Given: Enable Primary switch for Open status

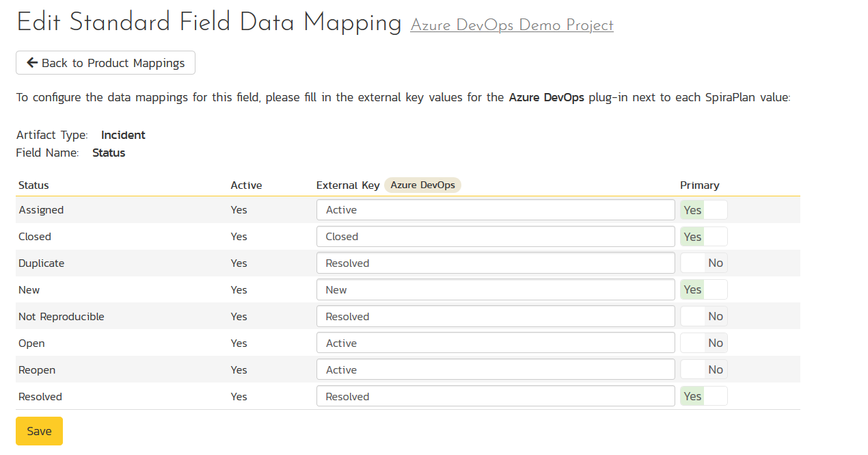Looking at the screenshot, I should (x=703, y=343).
